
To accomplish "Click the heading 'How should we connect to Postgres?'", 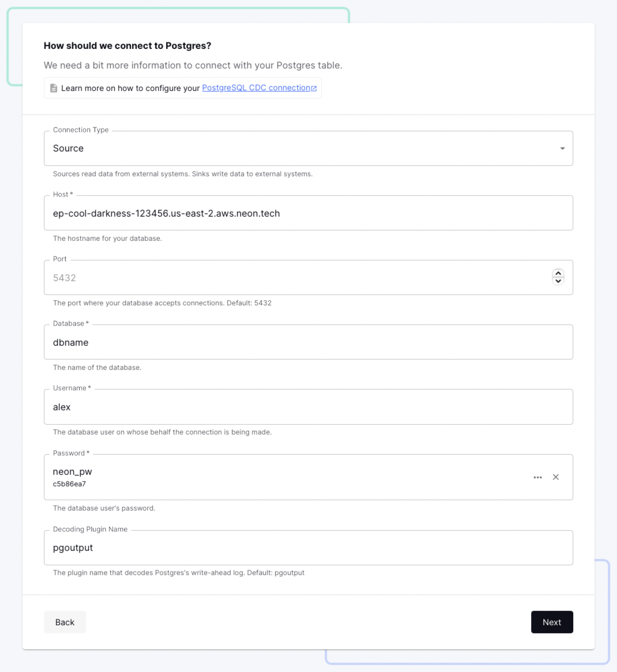I will click(x=127, y=46).
